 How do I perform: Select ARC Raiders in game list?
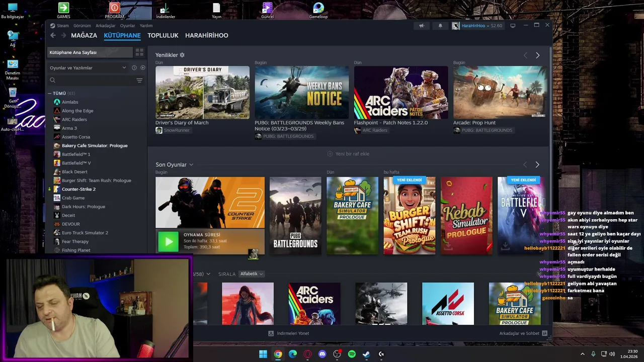tap(74, 119)
